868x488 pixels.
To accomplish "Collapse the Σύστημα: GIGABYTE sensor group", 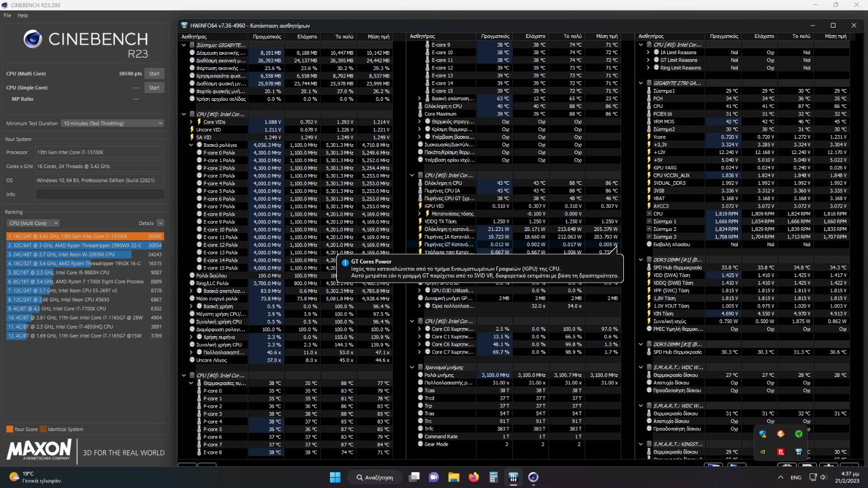I will click(184, 45).
